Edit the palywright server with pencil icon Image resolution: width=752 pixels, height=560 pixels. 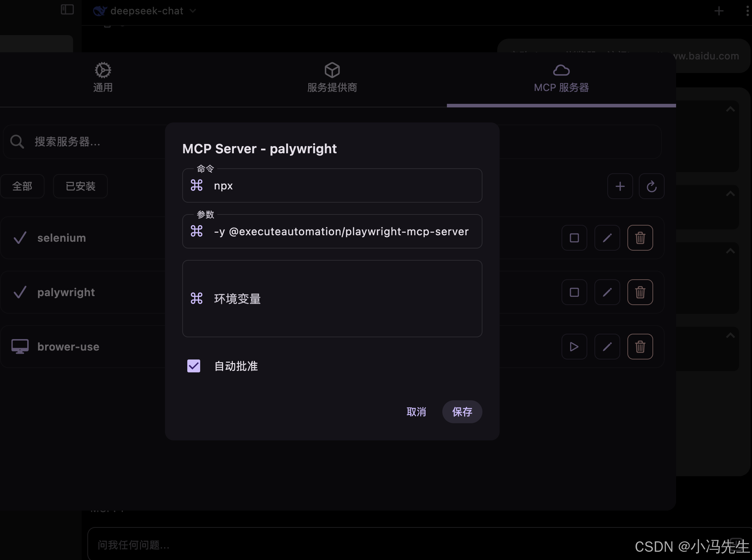[x=607, y=292]
